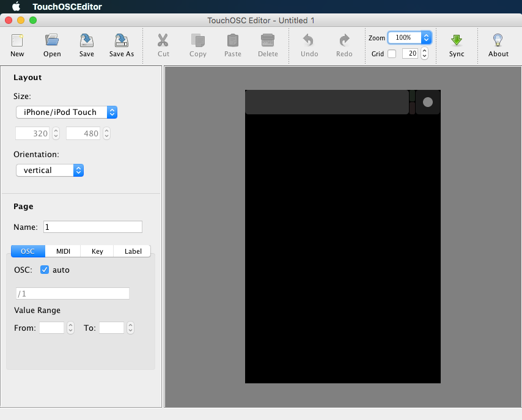Expand the iPhone/iPod Touch size dropdown
This screenshot has width=522, height=420.
(66, 112)
